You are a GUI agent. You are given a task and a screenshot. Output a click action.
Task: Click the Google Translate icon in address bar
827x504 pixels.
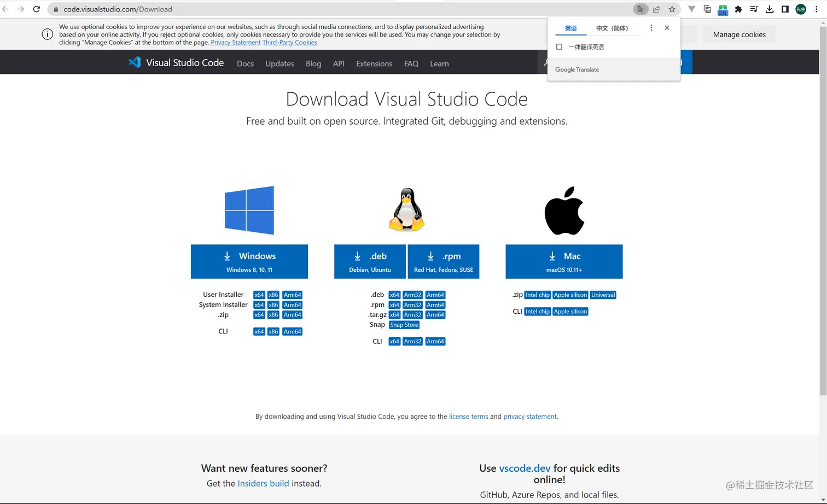point(640,9)
